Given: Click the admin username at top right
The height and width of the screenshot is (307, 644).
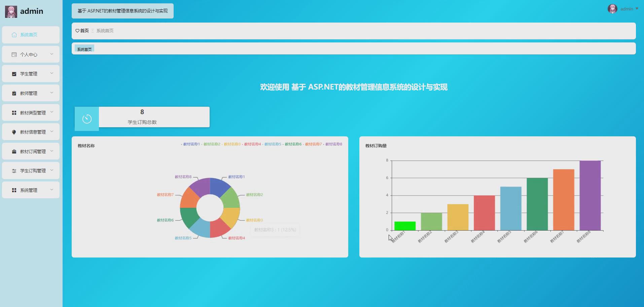Looking at the screenshot, I should coord(627,9).
